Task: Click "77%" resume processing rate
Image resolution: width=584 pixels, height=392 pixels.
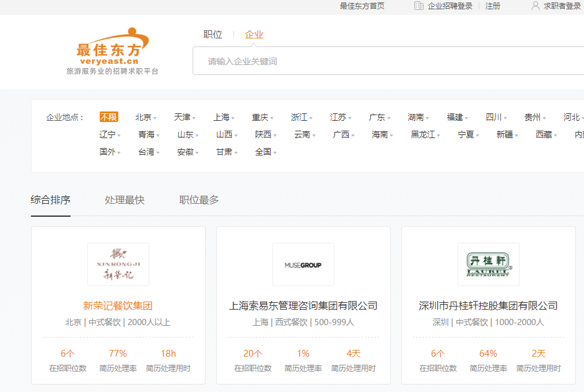Action: tap(118, 353)
